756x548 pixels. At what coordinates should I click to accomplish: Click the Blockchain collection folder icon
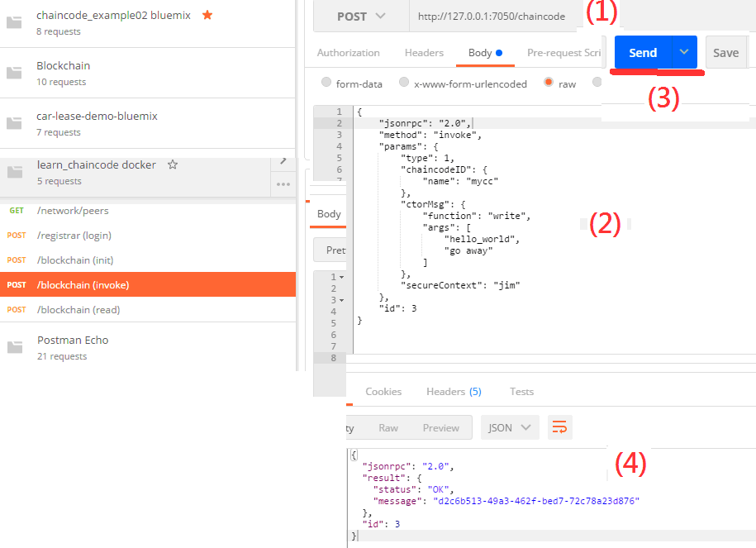pyautogui.click(x=14, y=73)
